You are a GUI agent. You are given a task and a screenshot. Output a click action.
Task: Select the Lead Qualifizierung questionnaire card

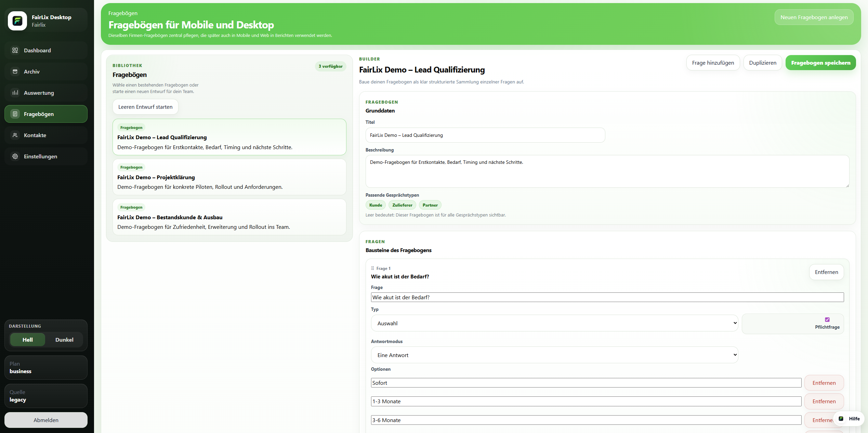[229, 137]
